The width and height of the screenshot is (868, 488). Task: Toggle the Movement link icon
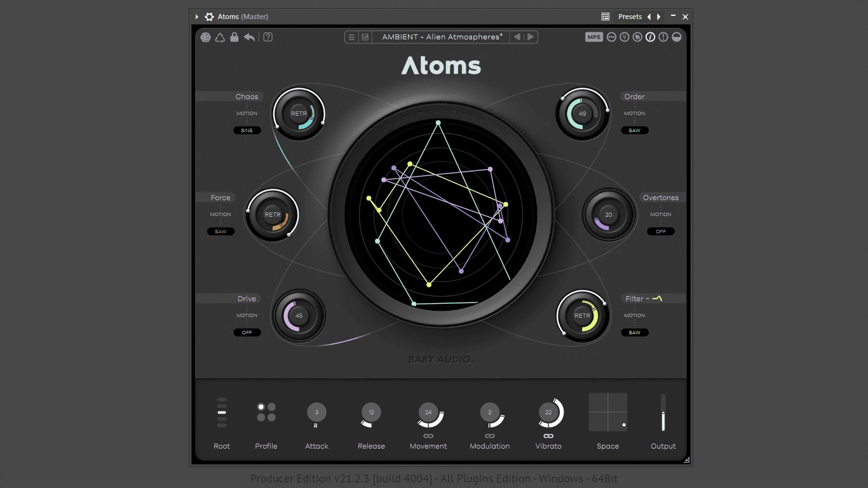tap(428, 436)
